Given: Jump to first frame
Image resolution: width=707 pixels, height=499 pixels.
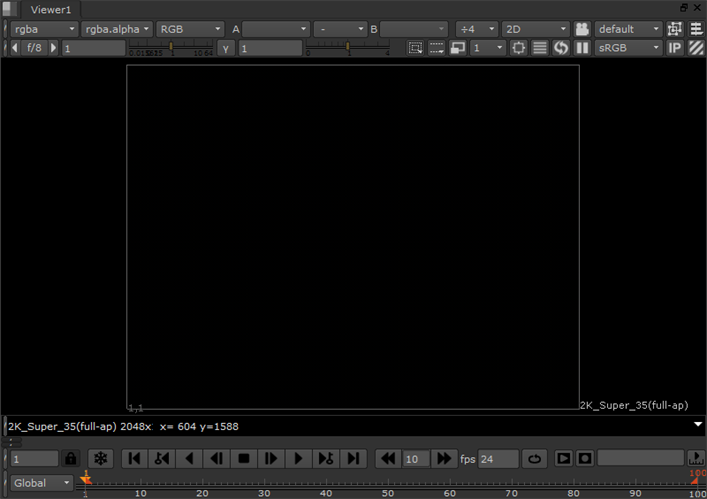Looking at the screenshot, I should (x=133, y=458).
